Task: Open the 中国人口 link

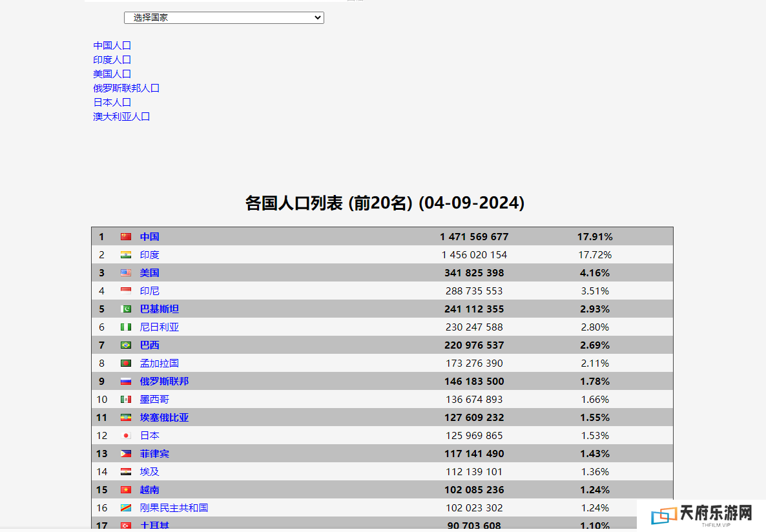Action: coord(112,45)
